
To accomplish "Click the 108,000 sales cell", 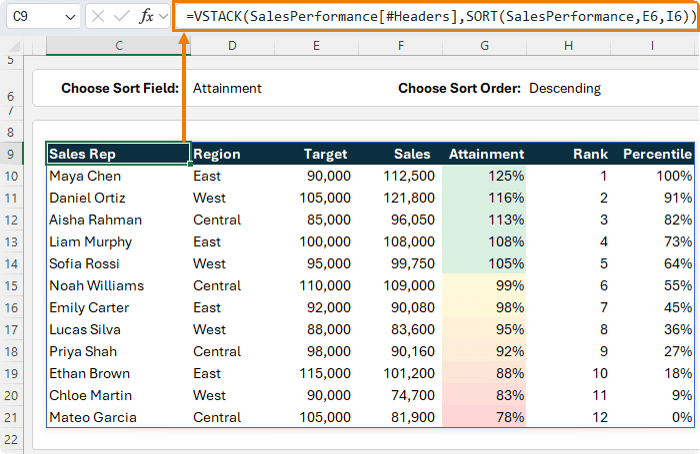I will pos(400,242).
